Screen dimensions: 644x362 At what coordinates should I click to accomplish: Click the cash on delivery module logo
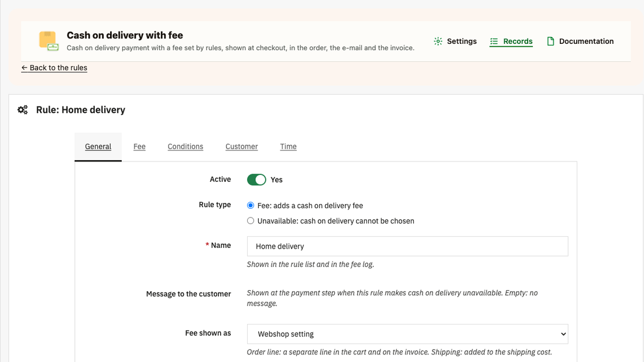pos(49,41)
